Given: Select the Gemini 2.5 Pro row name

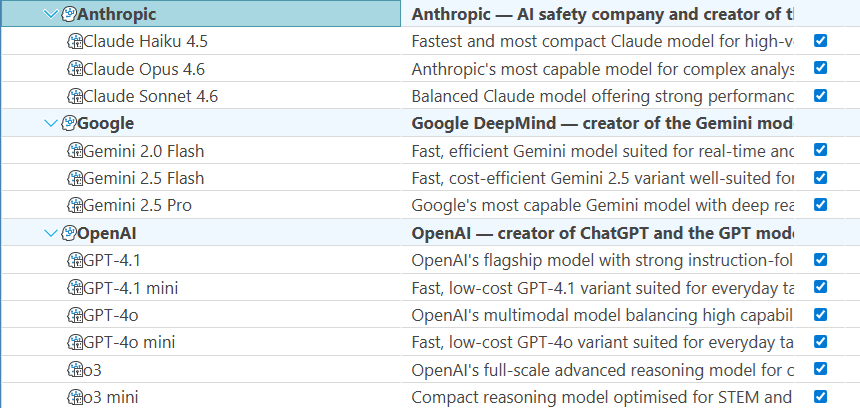Looking at the screenshot, I should point(137,206).
